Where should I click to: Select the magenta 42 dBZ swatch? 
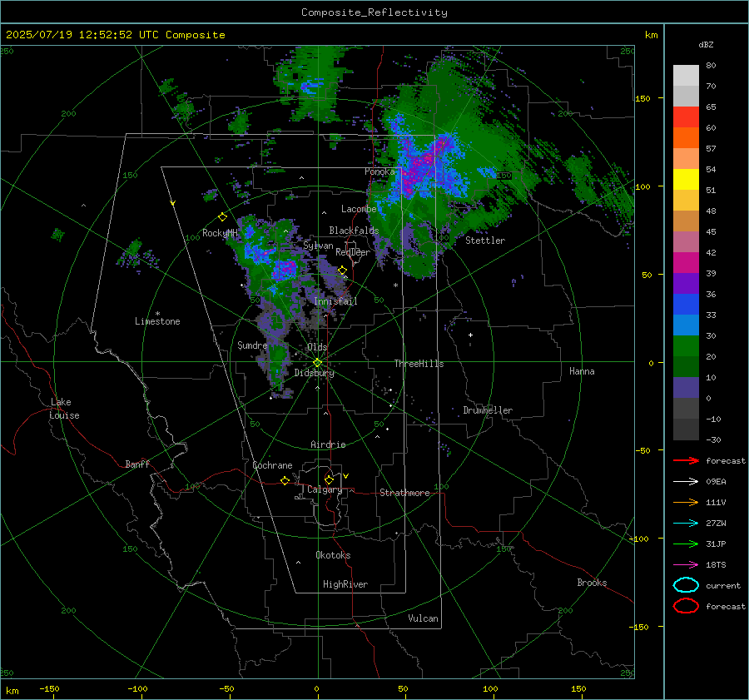click(686, 262)
